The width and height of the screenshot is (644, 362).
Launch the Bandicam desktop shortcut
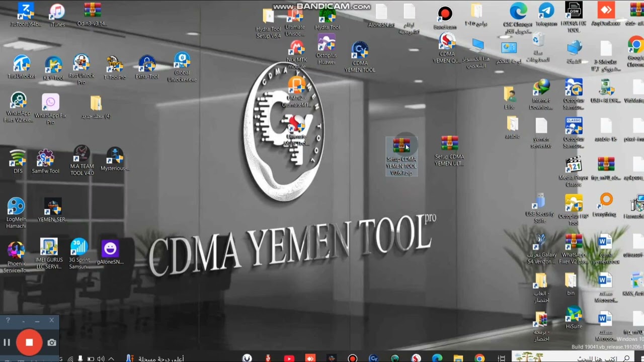(x=445, y=18)
